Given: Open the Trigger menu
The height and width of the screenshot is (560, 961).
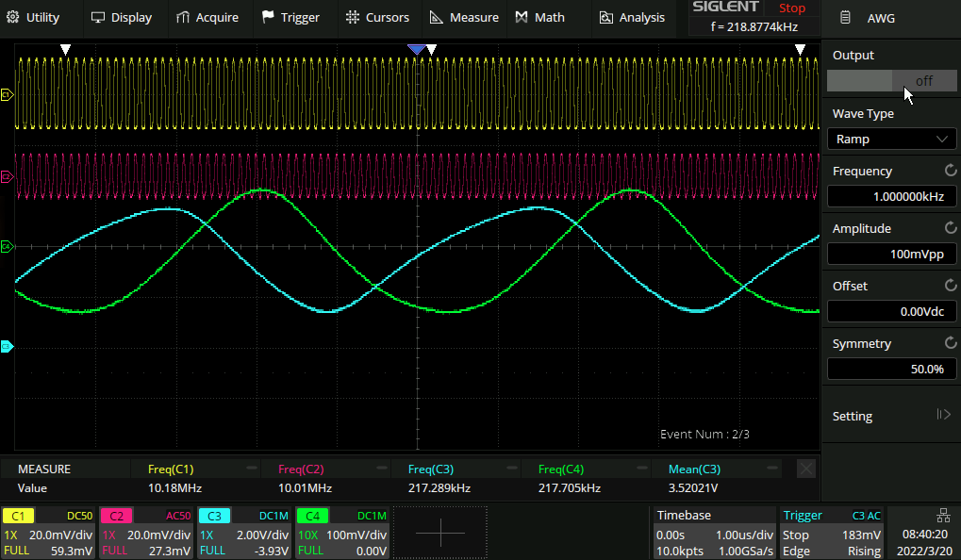Looking at the screenshot, I should tap(290, 17).
